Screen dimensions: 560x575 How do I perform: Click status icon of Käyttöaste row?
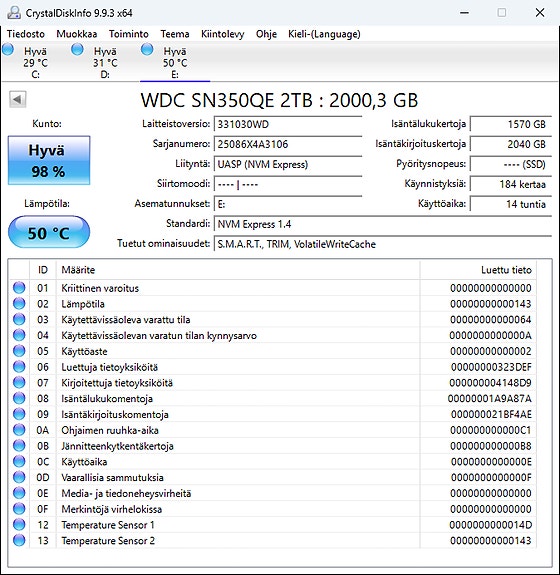(19, 351)
